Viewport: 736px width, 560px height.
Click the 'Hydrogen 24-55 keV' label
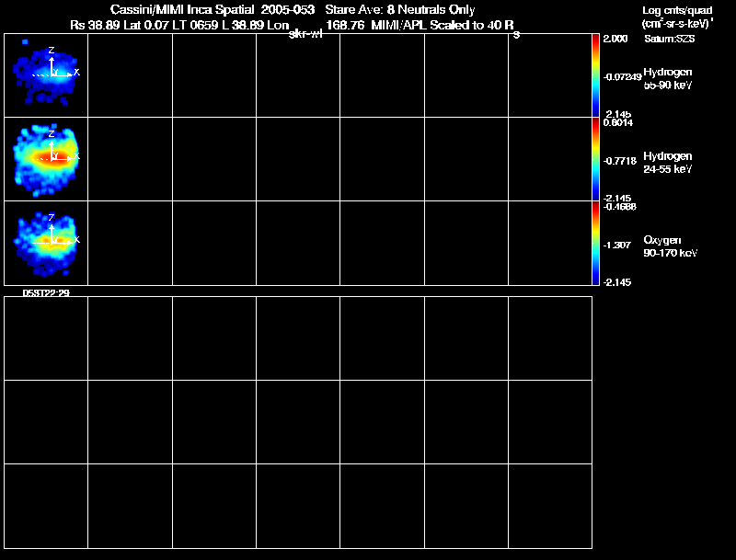tap(668, 163)
